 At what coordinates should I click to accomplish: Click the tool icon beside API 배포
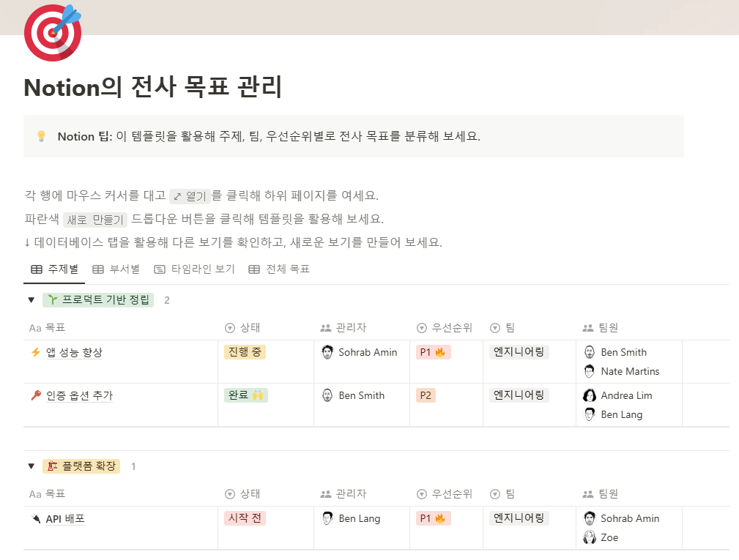tap(36, 518)
